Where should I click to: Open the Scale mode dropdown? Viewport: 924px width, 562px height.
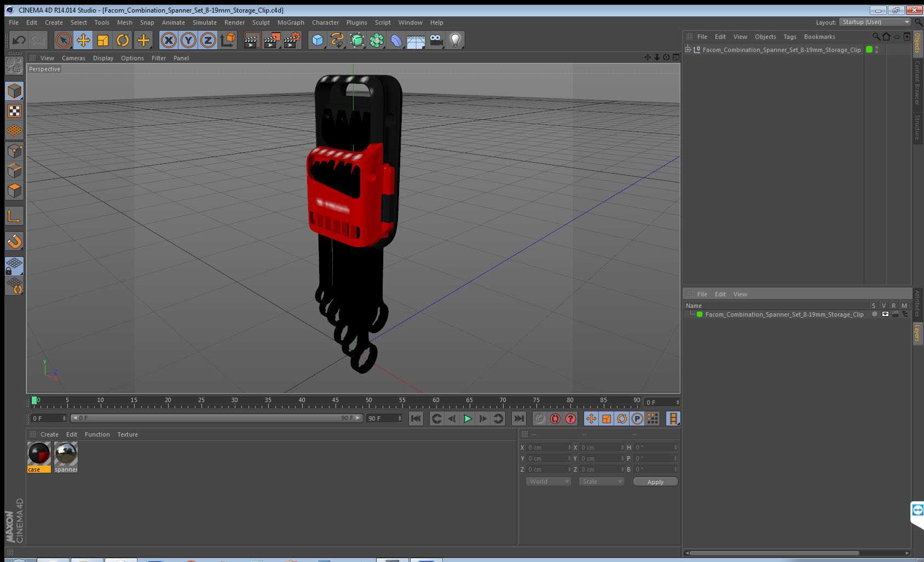point(602,481)
